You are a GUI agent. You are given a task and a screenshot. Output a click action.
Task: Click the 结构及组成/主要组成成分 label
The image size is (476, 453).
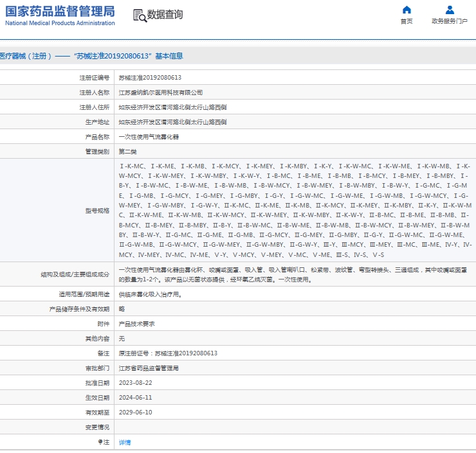75,274
